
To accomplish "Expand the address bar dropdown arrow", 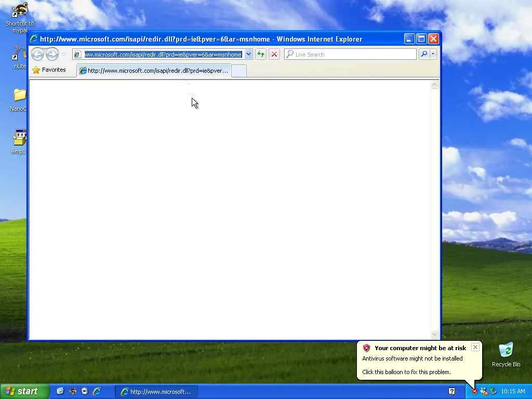I will (248, 54).
